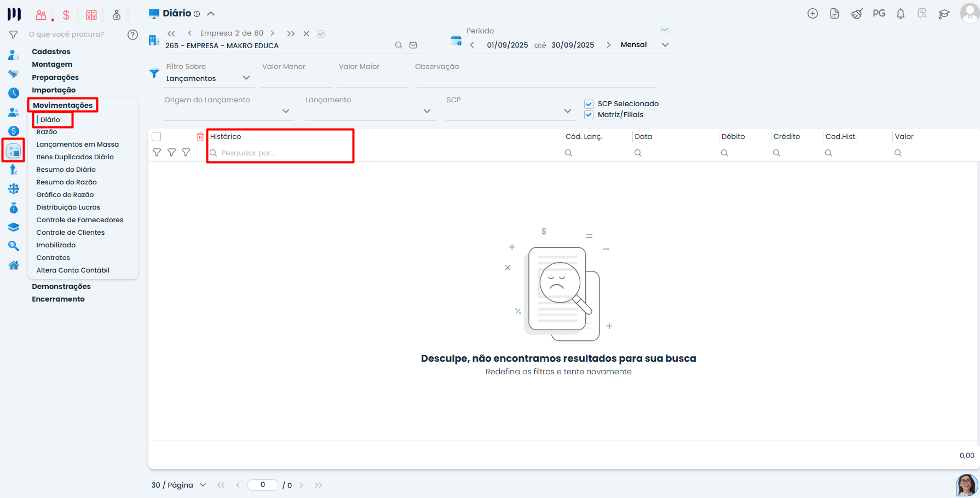Open the Mensal period type dropdown
The image size is (980, 498).
[665, 45]
